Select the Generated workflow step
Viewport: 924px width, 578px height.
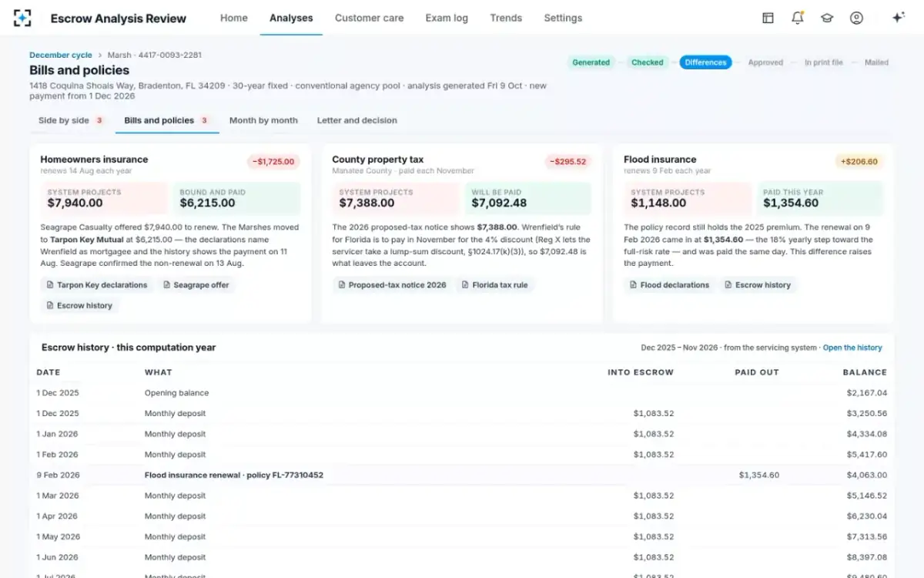591,62
